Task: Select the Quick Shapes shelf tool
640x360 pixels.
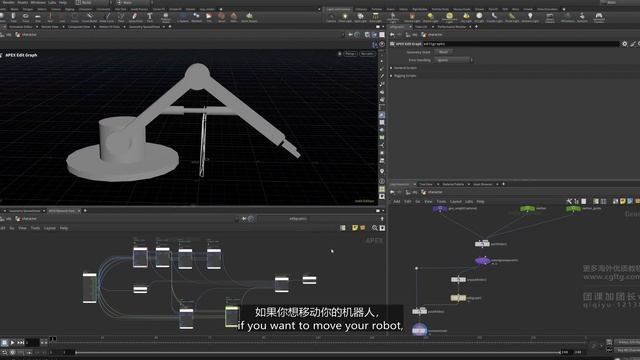Action: [x=249, y=17]
